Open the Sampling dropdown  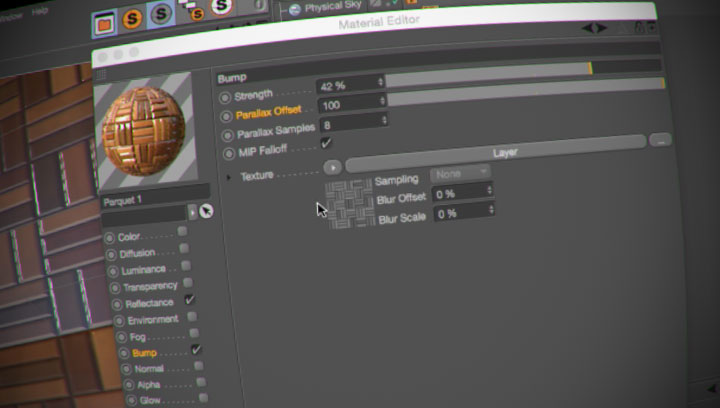coord(460,173)
